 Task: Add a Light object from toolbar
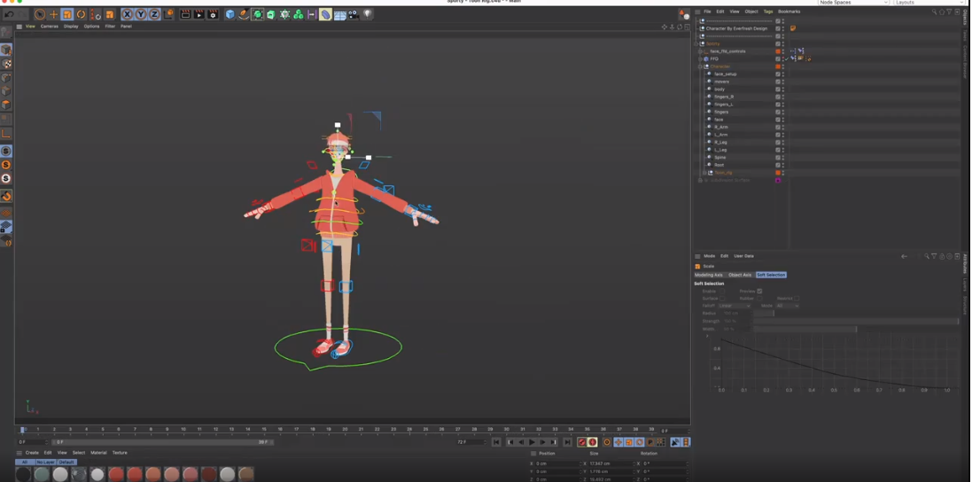[367, 14]
